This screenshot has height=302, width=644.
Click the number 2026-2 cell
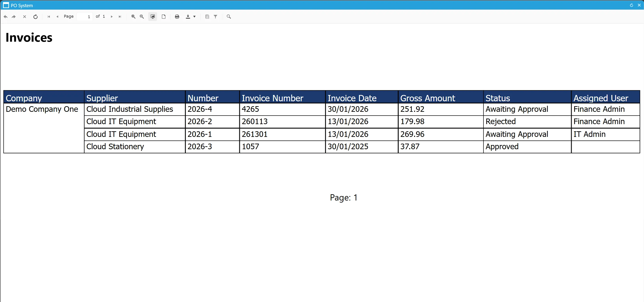(212, 122)
